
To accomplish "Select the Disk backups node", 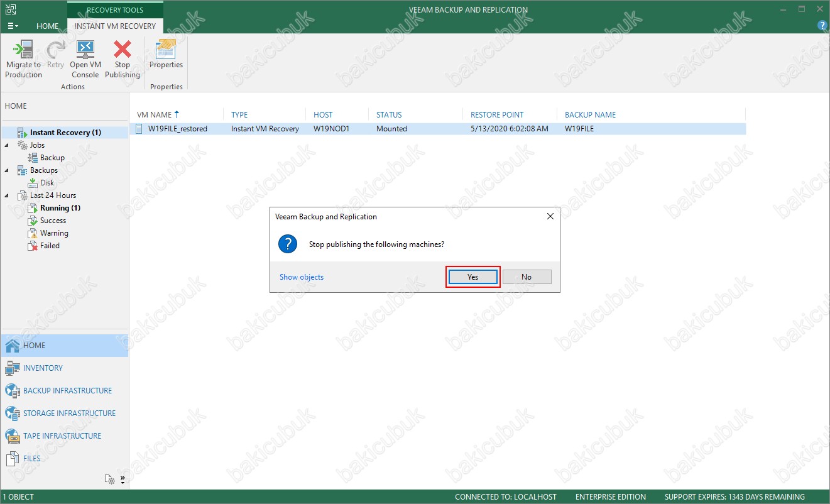I will (47, 183).
